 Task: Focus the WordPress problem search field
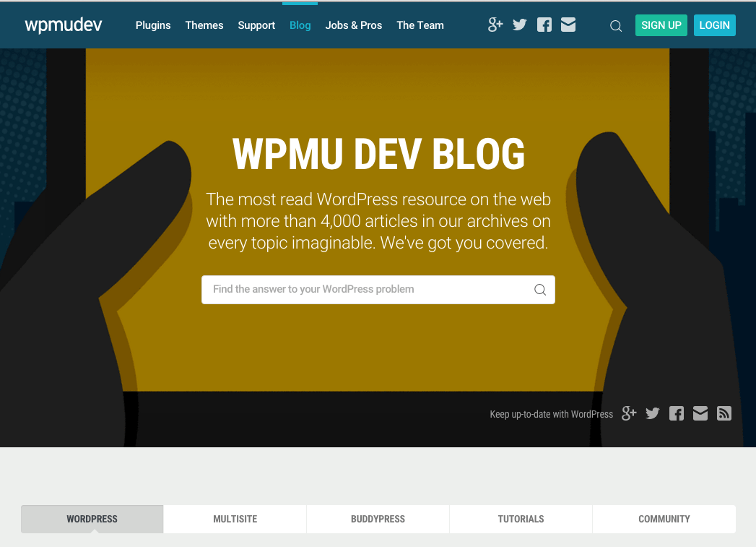(x=378, y=290)
